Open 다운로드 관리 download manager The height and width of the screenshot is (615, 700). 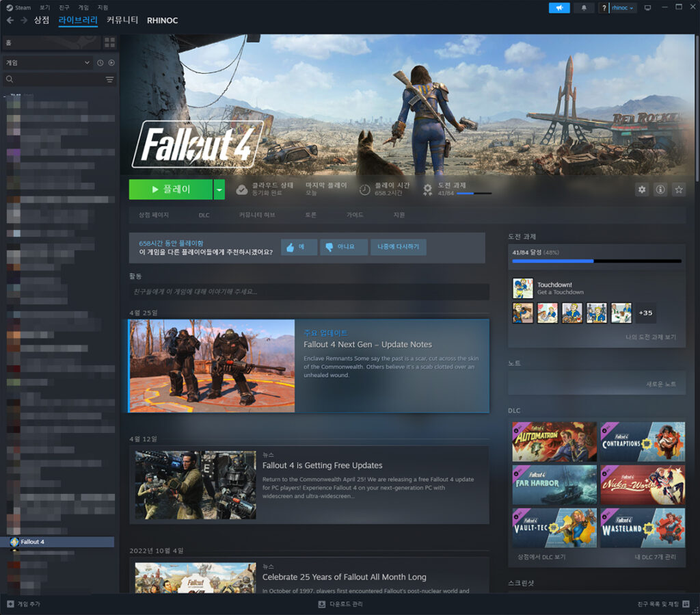coord(340,604)
